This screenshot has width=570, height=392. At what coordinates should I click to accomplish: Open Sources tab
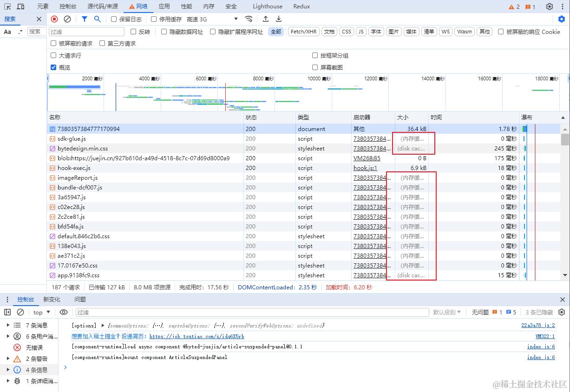pos(103,7)
